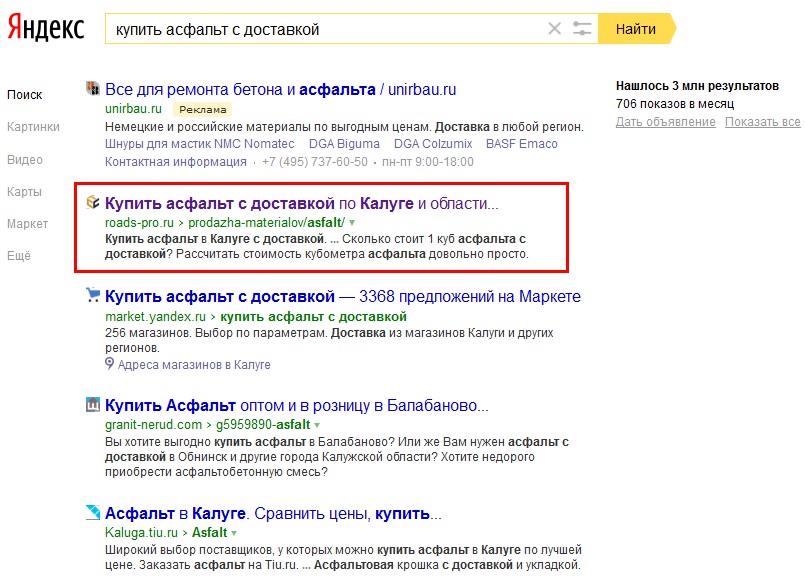Click the map pin icon near Адреса магазинов
The width and height of the screenshot is (805, 581).
click(109, 364)
